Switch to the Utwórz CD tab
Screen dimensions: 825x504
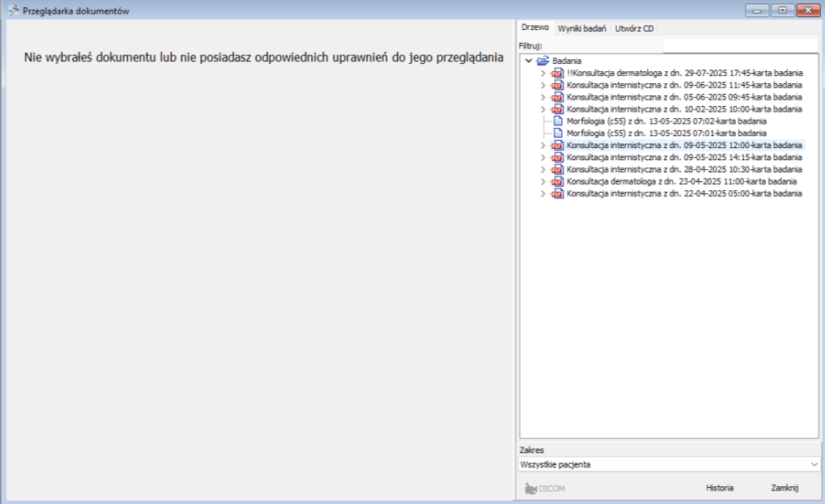(x=634, y=28)
